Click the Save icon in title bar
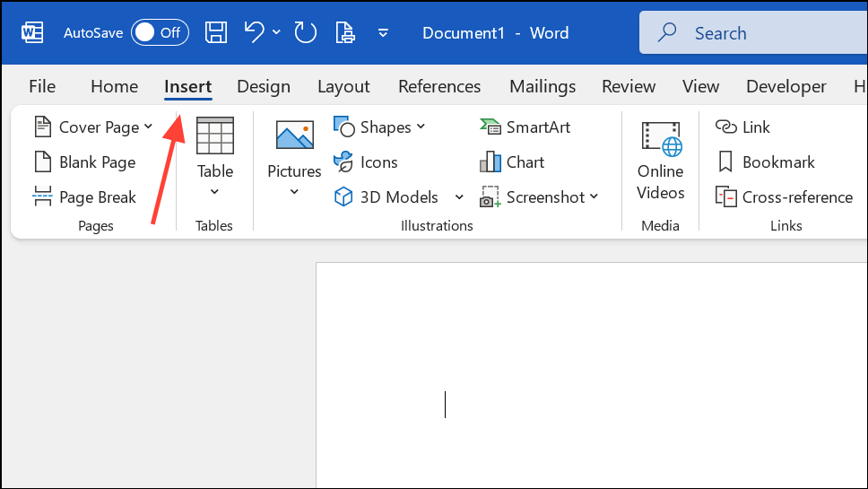The image size is (868, 489). tap(216, 33)
